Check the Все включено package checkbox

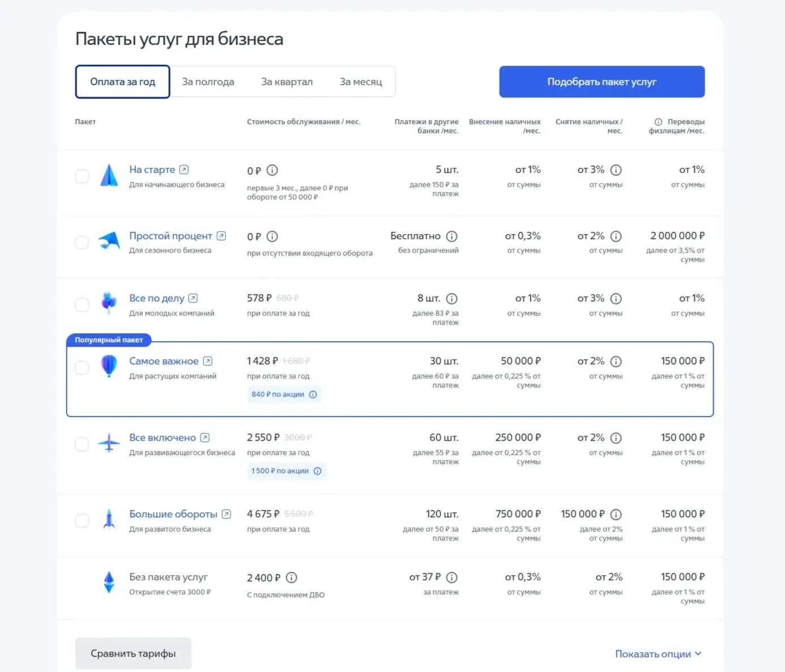click(x=82, y=444)
